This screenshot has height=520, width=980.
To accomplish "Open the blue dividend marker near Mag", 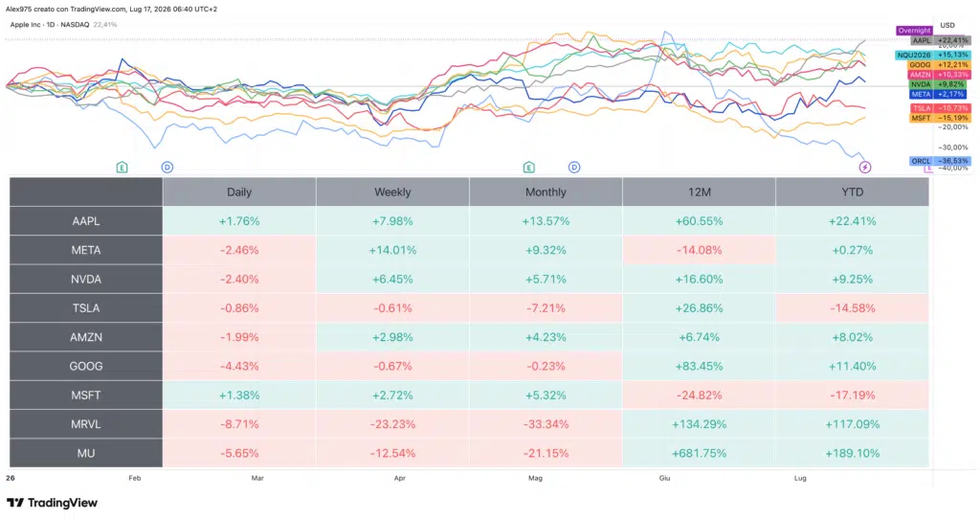I will 574,167.
